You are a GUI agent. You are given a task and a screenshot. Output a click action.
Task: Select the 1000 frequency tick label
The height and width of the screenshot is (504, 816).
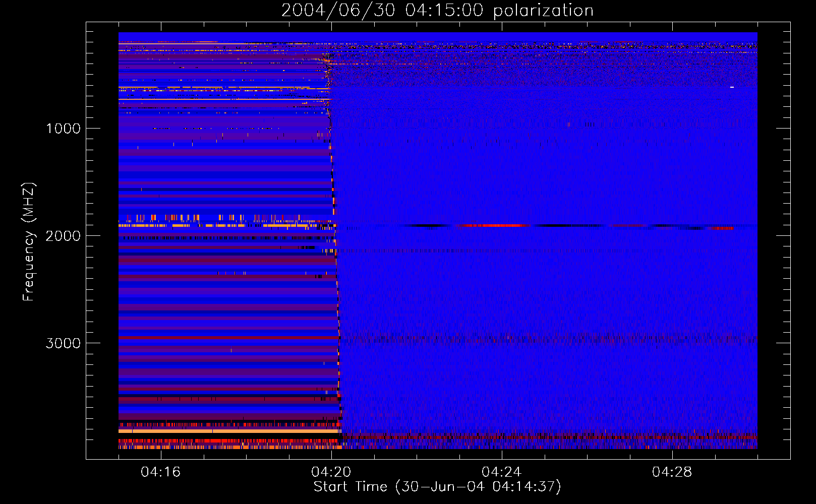(63, 129)
